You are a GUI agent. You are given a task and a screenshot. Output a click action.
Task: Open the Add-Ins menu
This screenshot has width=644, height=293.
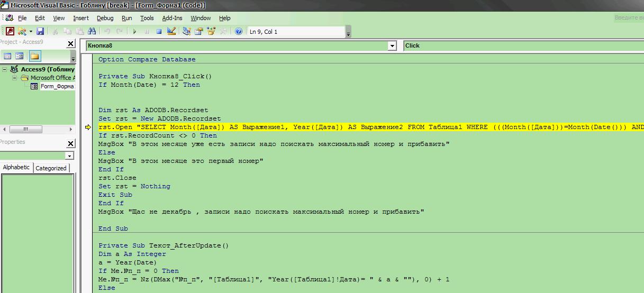point(172,18)
